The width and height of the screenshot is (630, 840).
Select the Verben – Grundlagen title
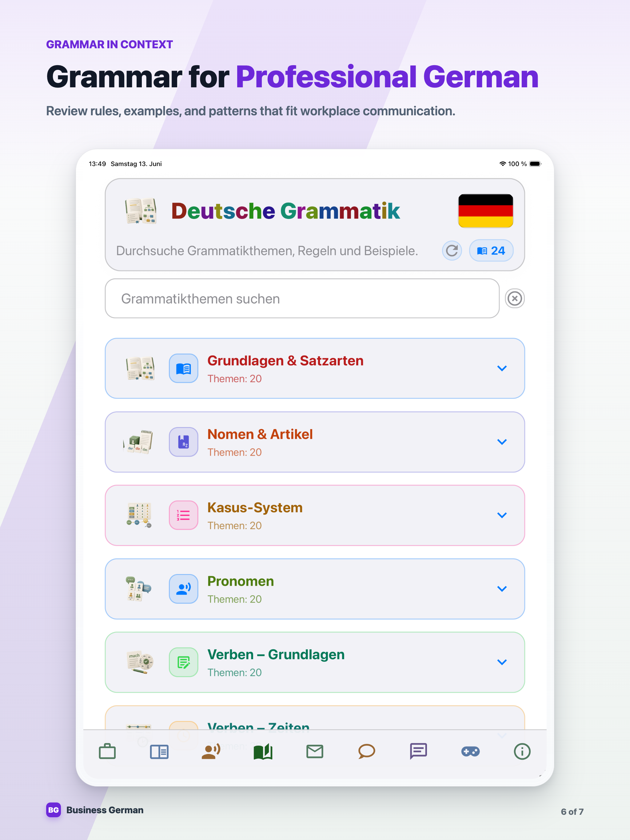coord(276,655)
